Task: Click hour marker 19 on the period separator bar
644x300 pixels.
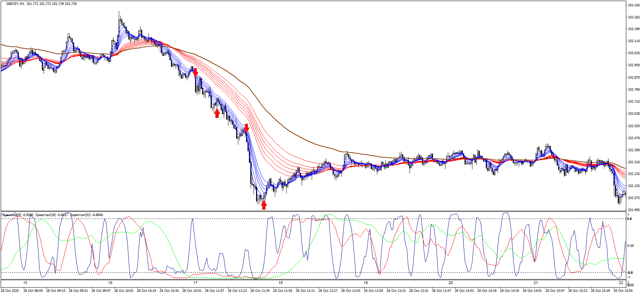Action: click(x=366, y=283)
